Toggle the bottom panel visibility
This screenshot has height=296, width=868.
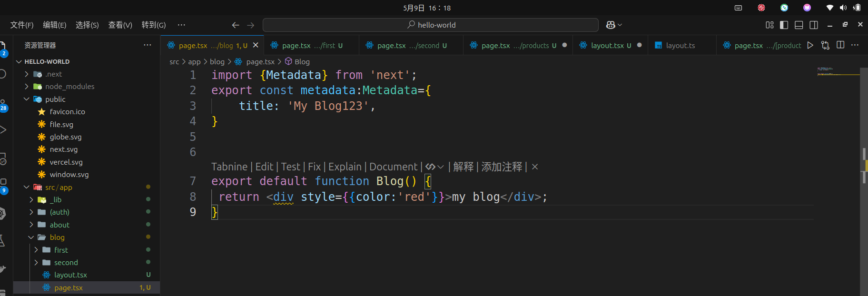point(799,25)
